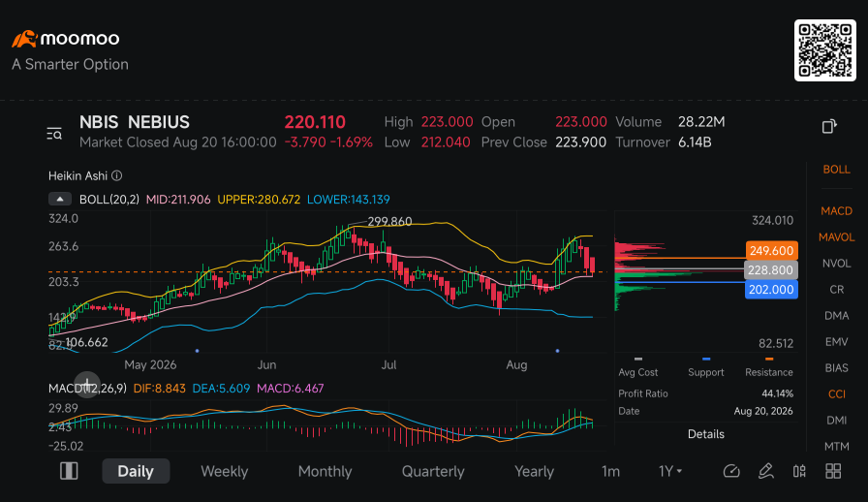868x502 pixels.
Task: Click the 299.860 high marker label
Action: tap(389, 222)
